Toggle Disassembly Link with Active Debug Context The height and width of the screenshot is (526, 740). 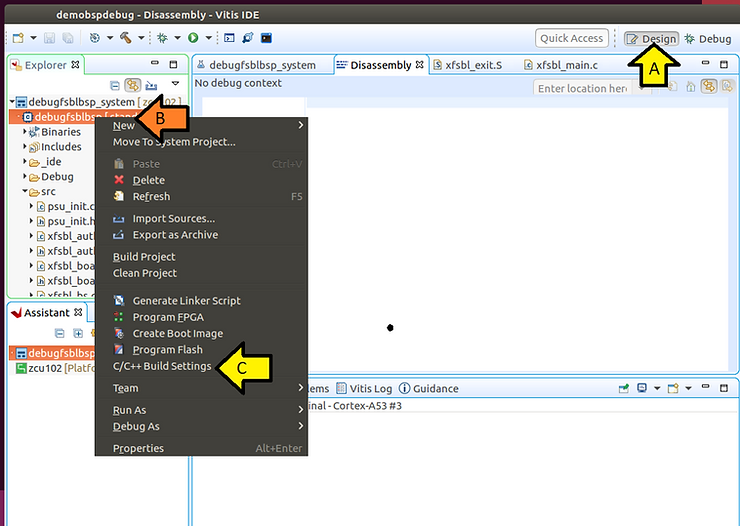point(709,87)
